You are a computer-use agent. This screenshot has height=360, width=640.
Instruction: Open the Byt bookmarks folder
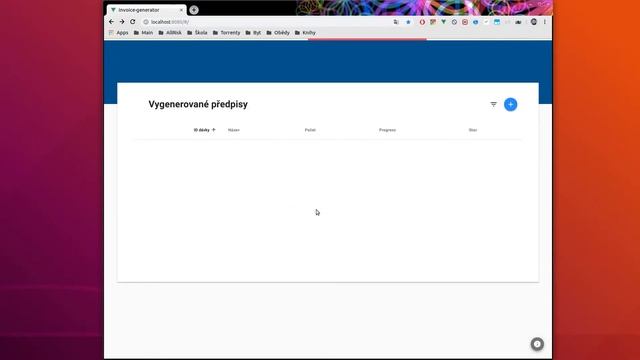coord(253,33)
